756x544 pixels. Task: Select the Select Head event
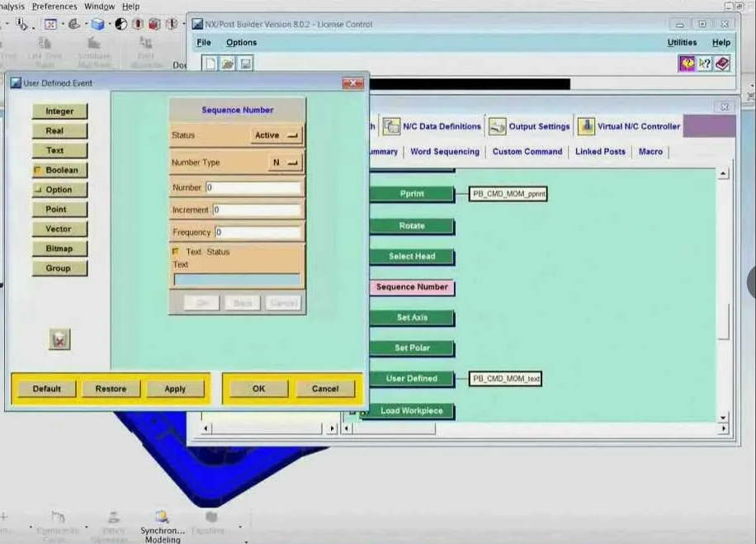(x=412, y=256)
